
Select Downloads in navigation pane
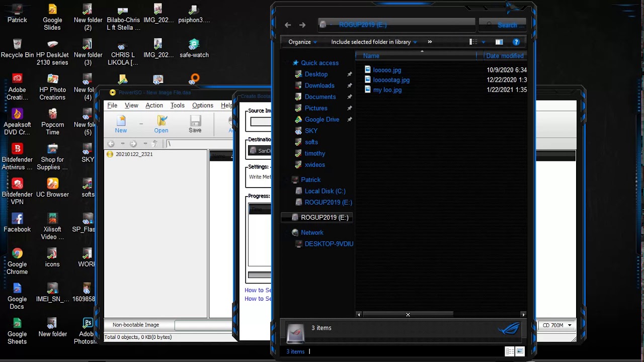(319, 85)
